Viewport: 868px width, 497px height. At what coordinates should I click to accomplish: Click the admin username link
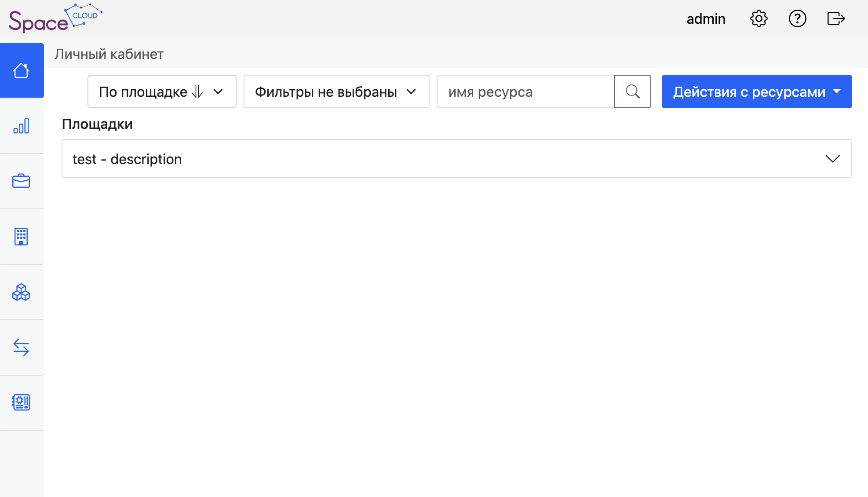(x=706, y=19)
